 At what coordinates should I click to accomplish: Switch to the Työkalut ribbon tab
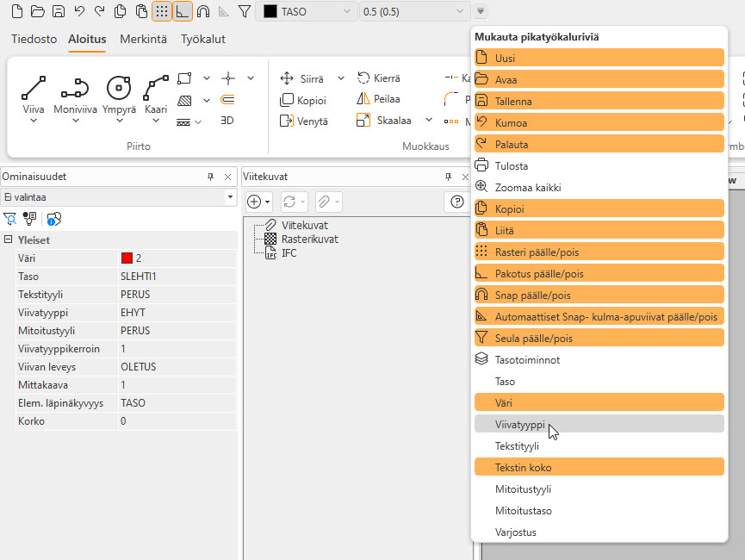click(203, 39)
